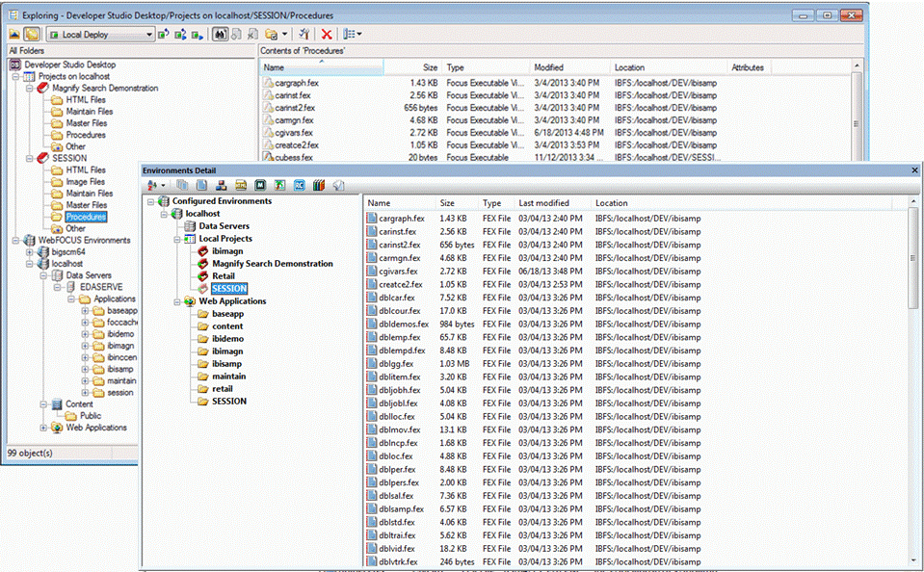Select the ibimagn project under Local Projects
Viewport: 924px width, 572px height.
click(x=227, y=251)
